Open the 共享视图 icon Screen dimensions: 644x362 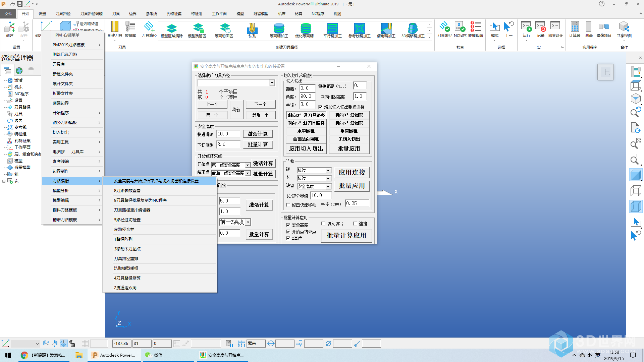pos(624,29)
